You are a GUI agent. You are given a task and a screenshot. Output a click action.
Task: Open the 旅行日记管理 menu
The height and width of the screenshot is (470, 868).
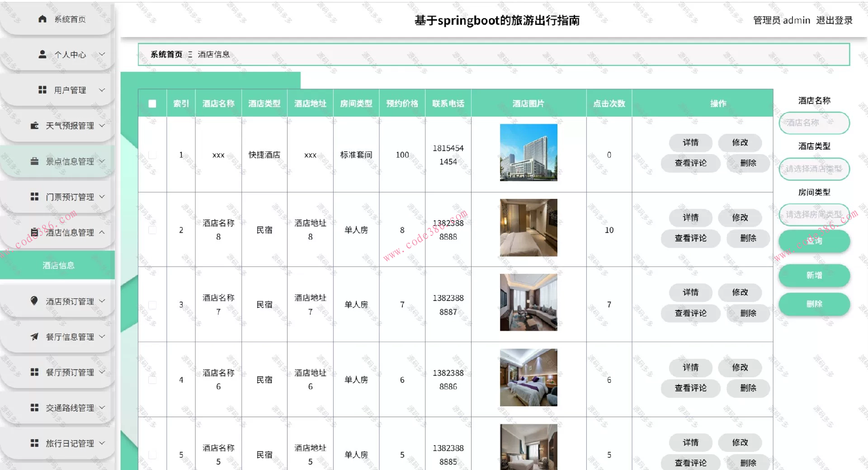pos(57,443)
